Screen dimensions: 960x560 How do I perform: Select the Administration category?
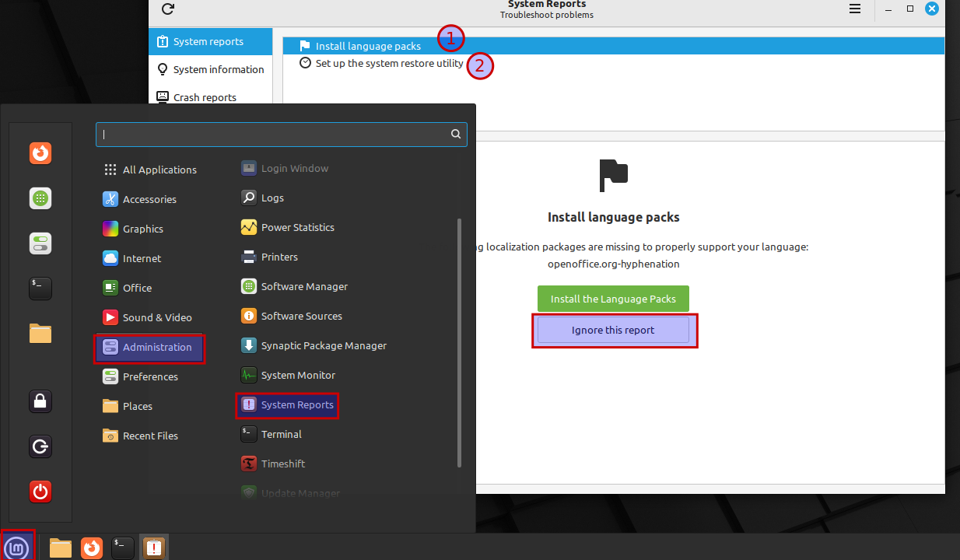pyautogui.click(x=149, y=347)
